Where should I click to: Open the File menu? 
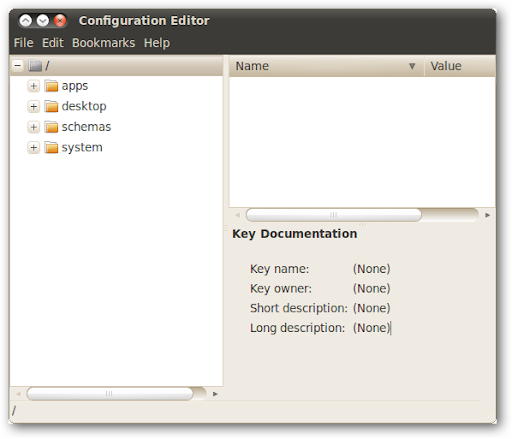(x=24, y=43)
